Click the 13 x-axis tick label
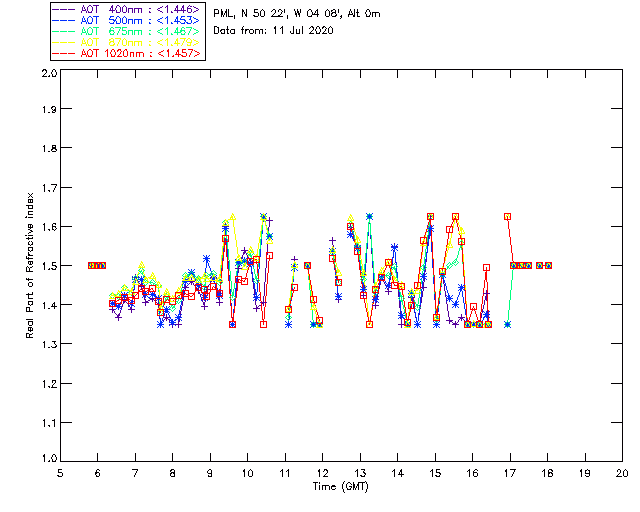This screenshot has height=512, width=640. (x=360, y=473)
